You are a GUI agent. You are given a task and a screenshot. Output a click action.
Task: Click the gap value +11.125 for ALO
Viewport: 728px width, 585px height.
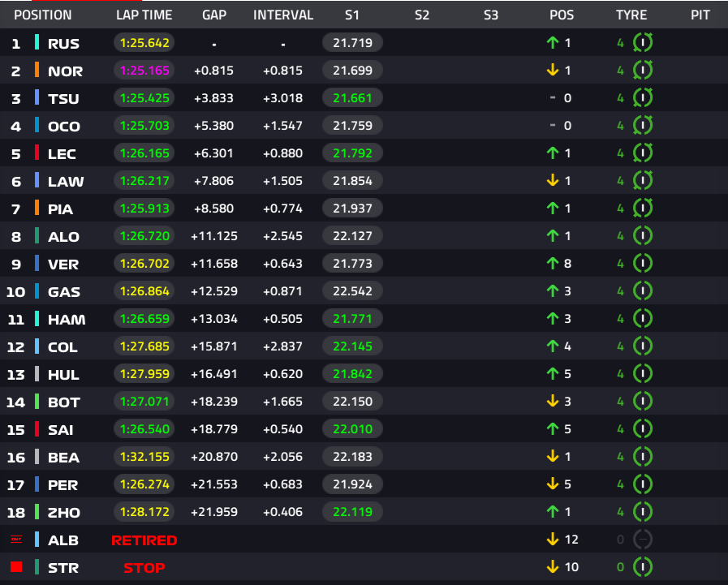click(x=214, y=236)
